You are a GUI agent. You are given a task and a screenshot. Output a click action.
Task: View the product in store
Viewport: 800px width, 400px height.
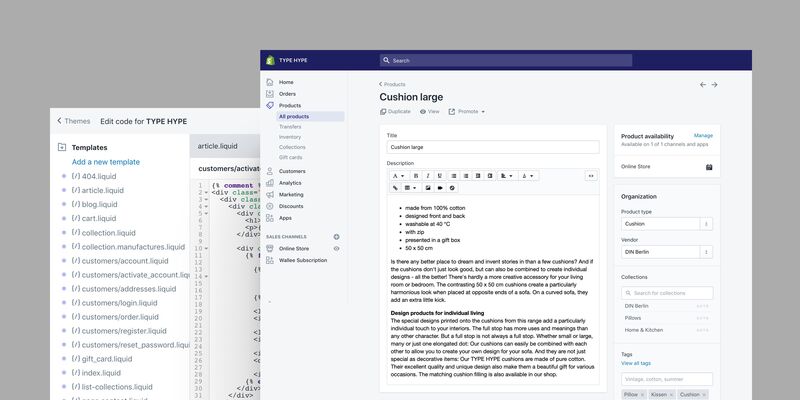pyautogui.click(x=430, y=112)
